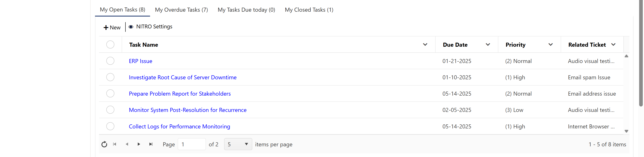Click the NITRO Settings eye icon
Screen dimensions: 644x157
pyautogui.click(x=131, y=27)
